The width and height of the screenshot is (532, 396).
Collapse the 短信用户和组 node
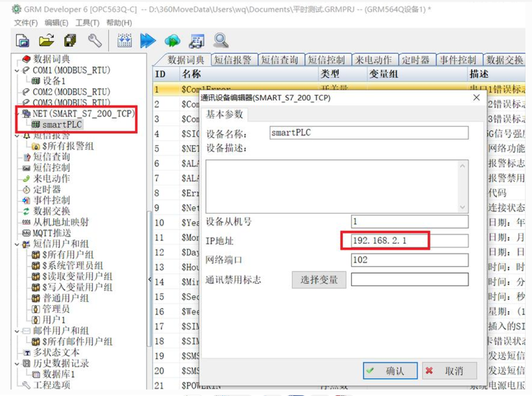point(17,244)
